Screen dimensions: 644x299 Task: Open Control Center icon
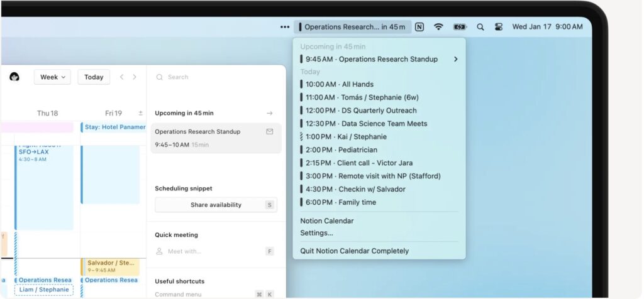(x=499, y=27)
